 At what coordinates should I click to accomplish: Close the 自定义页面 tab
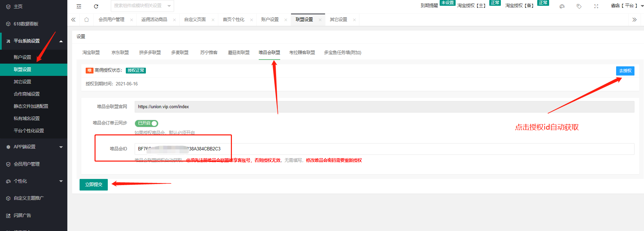[213, 20]
